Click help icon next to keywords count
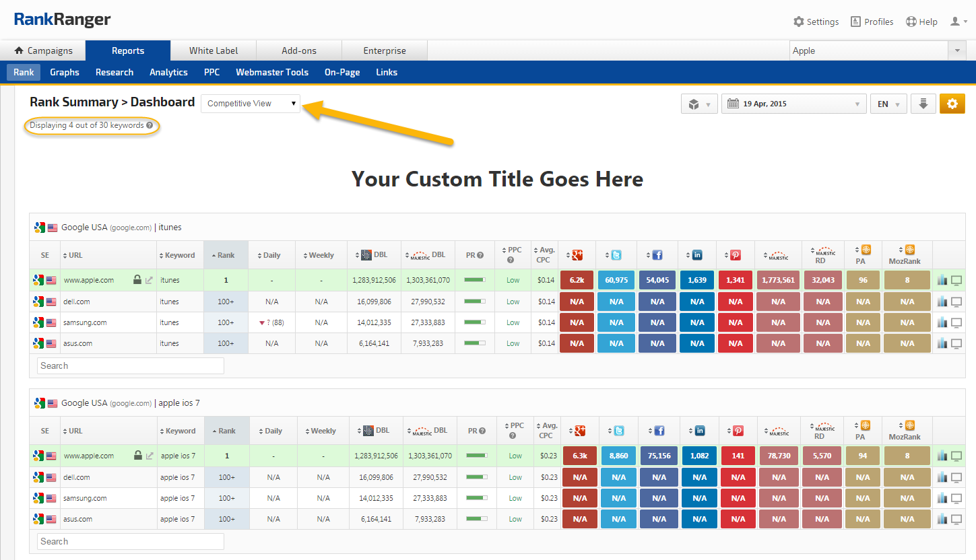976x560 pixels. point(150,125)
